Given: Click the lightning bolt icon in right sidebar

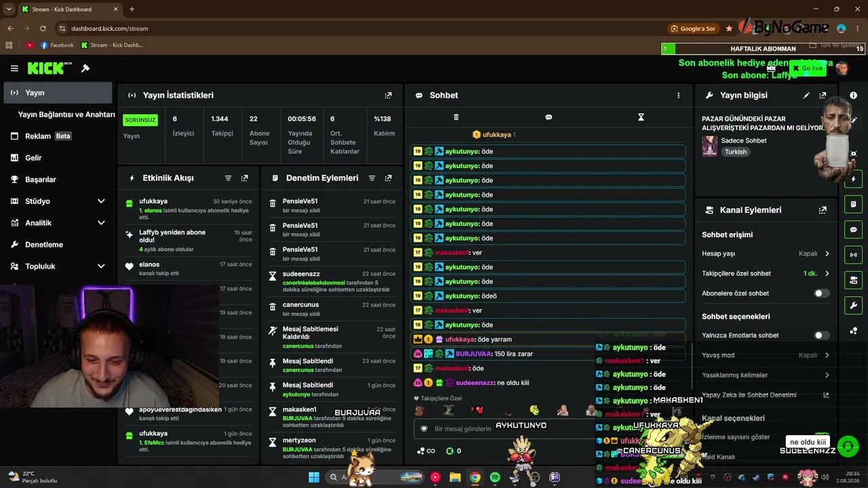Looking at the screenshot, I should pos(853,180).
